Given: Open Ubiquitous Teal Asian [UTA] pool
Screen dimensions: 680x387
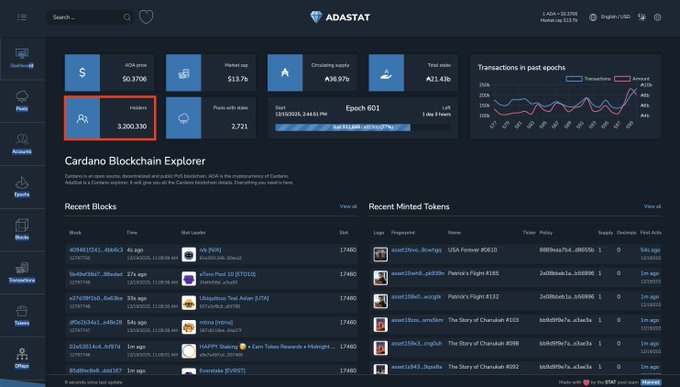Looking at the screenshot, I should [234, 298].
